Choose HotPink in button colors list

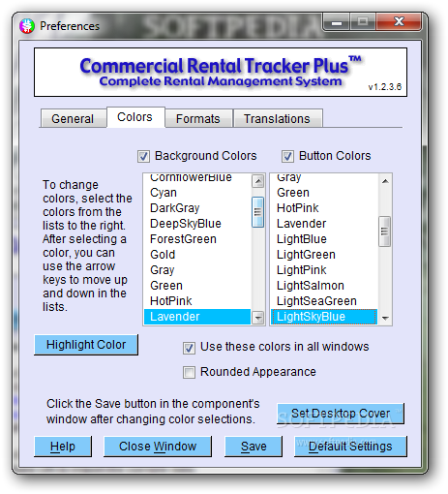[324, 208]
